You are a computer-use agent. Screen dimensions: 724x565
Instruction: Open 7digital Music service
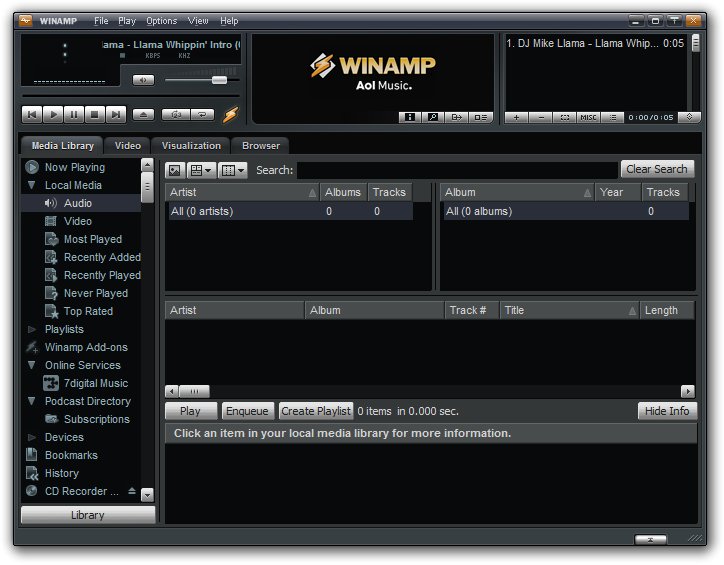[x=96, y=383]
